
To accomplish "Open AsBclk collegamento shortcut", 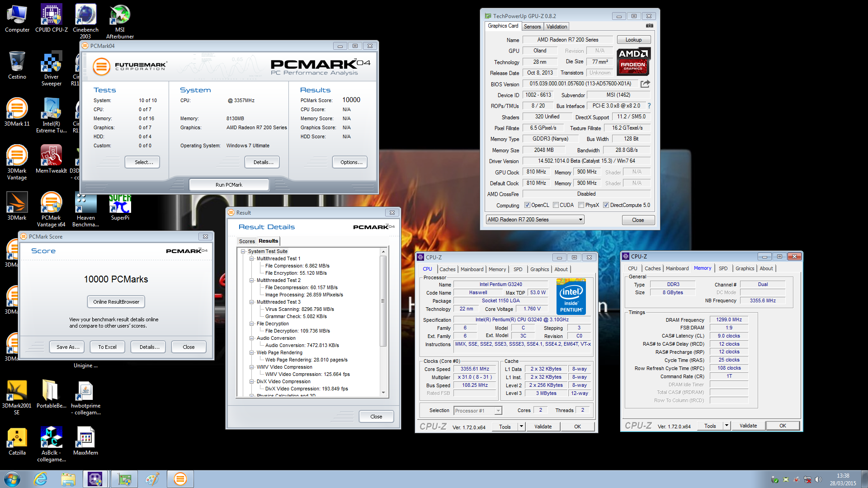I will [52, 445].
